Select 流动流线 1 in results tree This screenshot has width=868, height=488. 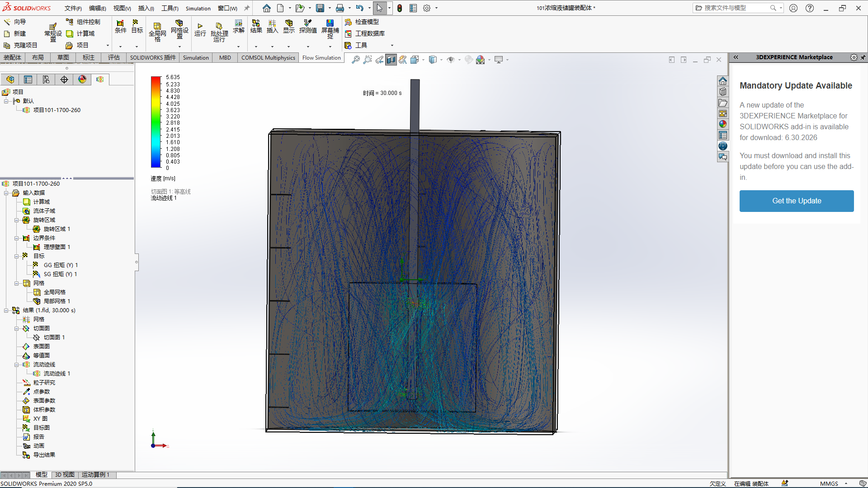[58, 373]
